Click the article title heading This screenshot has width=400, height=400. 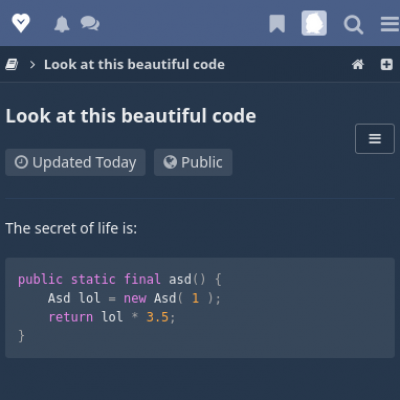(131, 116)
